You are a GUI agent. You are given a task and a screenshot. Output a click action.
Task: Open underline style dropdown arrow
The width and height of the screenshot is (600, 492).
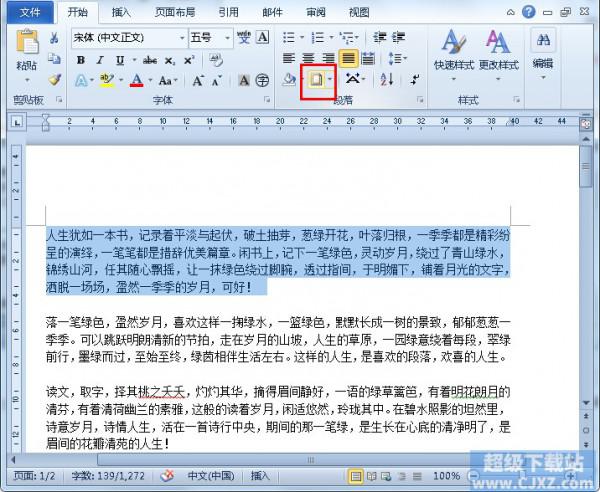(134, 60)
